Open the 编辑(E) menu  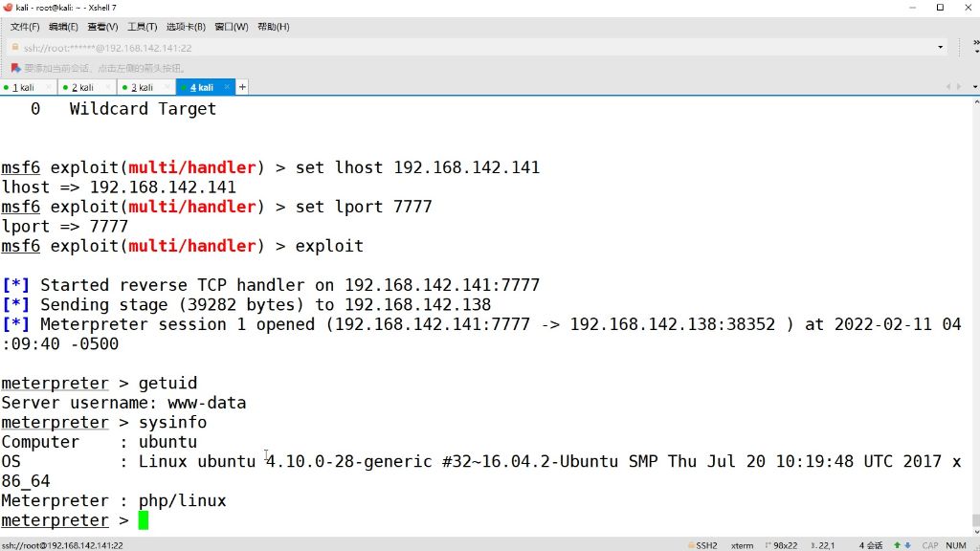[x=63, y=27]
